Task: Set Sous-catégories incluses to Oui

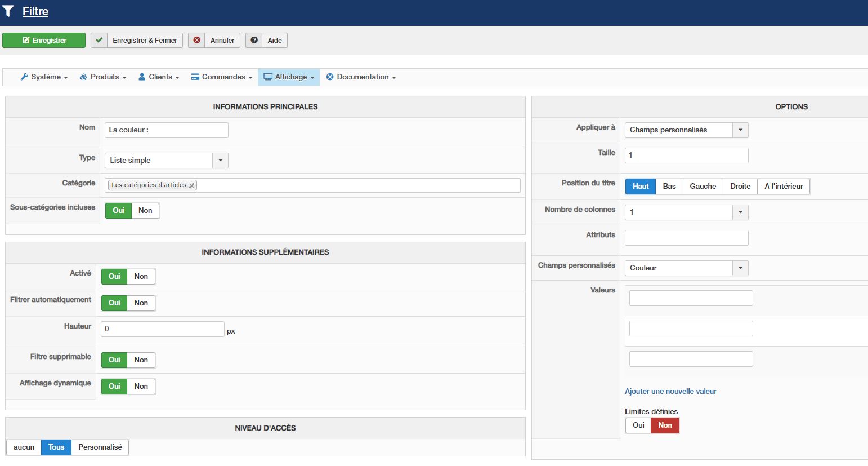Action: tap(118, 211)
